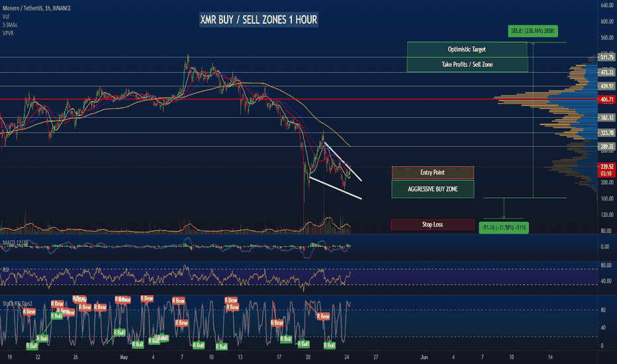Click date '26' on the time axis

(75, 357)
